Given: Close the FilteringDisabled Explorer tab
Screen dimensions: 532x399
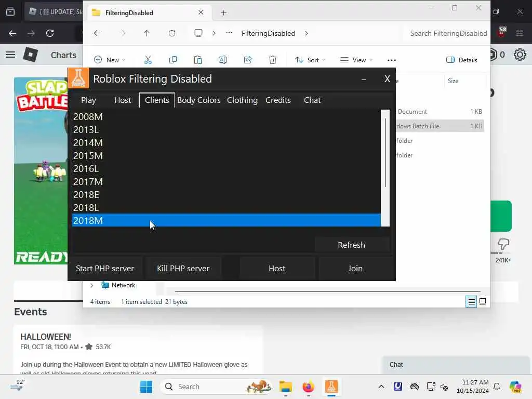Looking at the screenshot, I should tap(201, 12).
